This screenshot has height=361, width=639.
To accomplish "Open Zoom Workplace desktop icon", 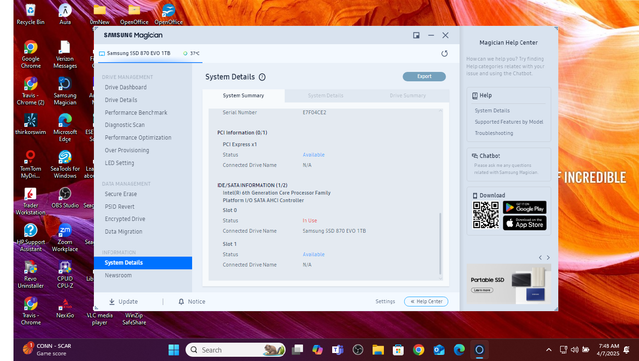I will click(x=65, y=238).
